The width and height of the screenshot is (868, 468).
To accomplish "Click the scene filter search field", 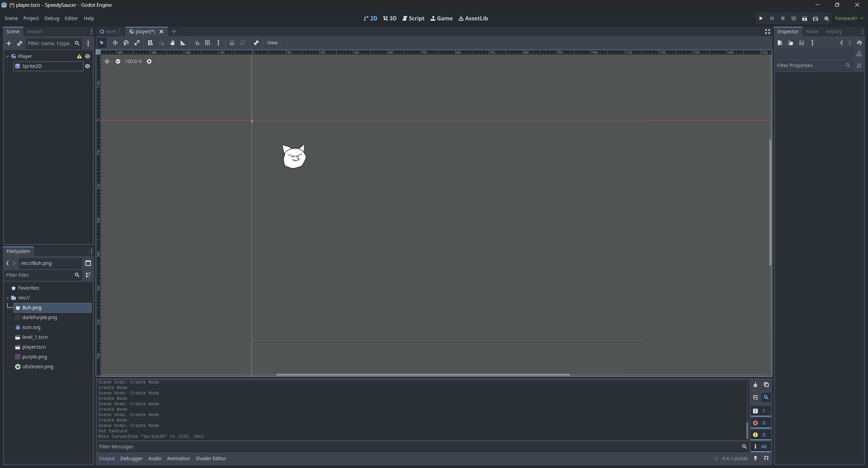I will coord(54,43).
